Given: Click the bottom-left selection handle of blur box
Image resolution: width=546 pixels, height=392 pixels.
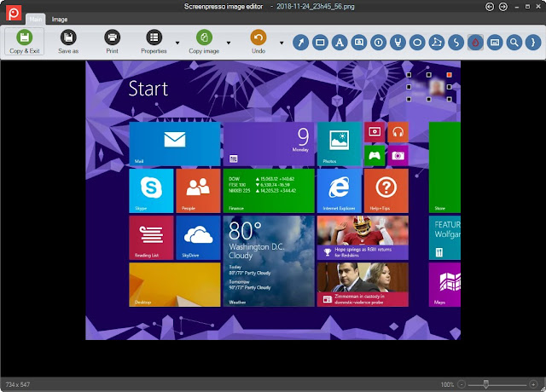Looking at the screenshot, I should coord(409,99).
